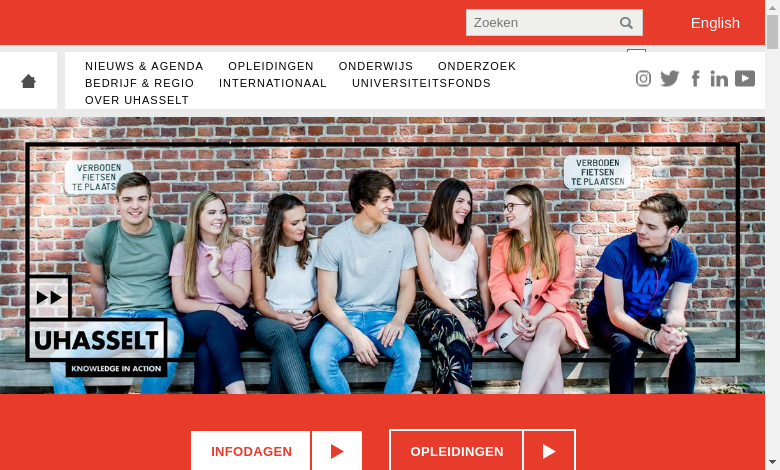Click the vertical scrollbar thumb

click(773, 32)
